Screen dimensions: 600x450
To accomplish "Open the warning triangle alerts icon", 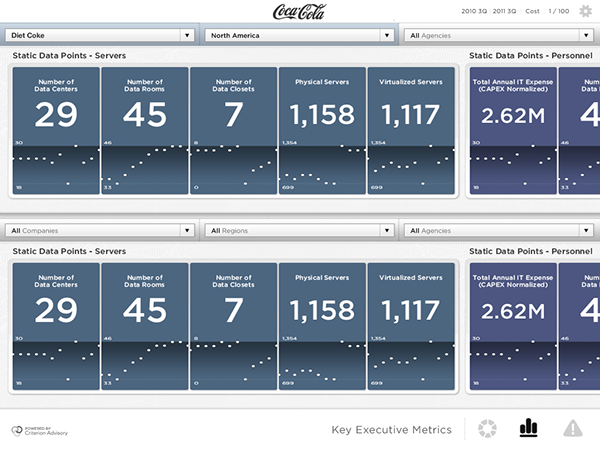I will (x=572, y=428).
